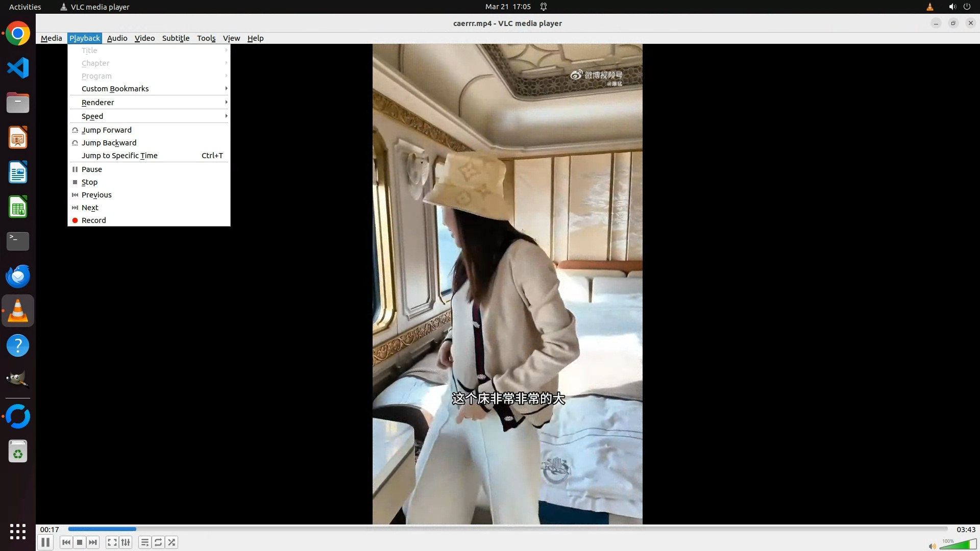
Task: Choose Jump Forward menu entry
Action: click(x=107, y=130)
